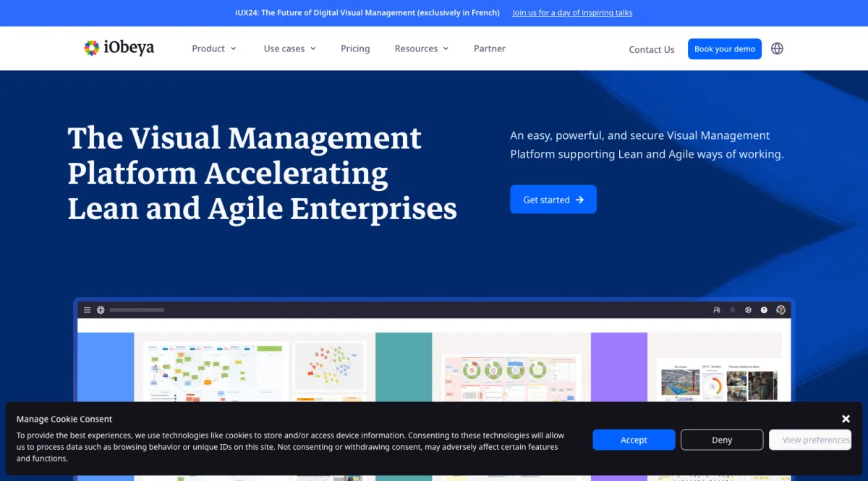Click the photos board thumbnail in preview

point(722,380)
